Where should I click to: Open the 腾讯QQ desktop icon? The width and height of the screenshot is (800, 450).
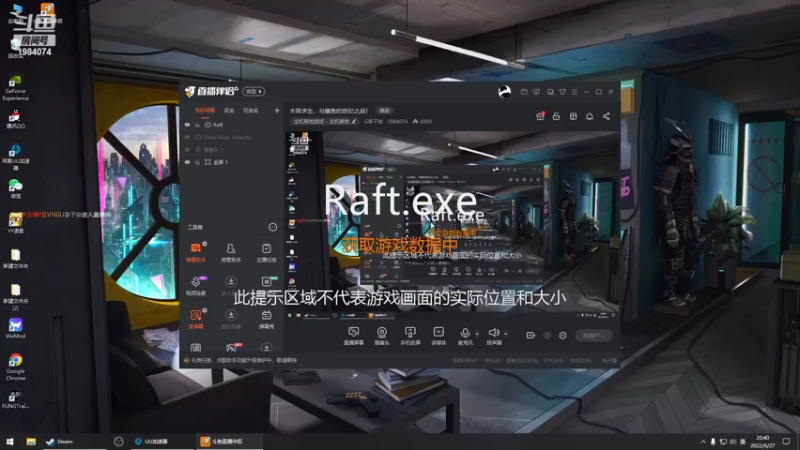tap(15, 119)
